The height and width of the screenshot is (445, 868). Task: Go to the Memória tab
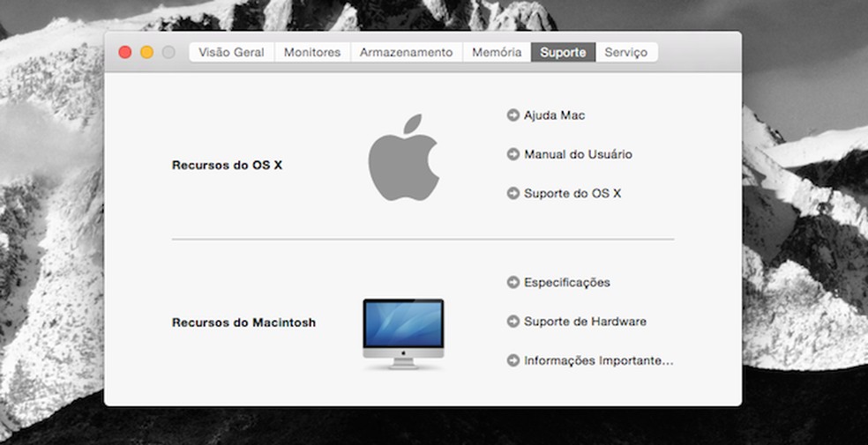coord(497,53)
